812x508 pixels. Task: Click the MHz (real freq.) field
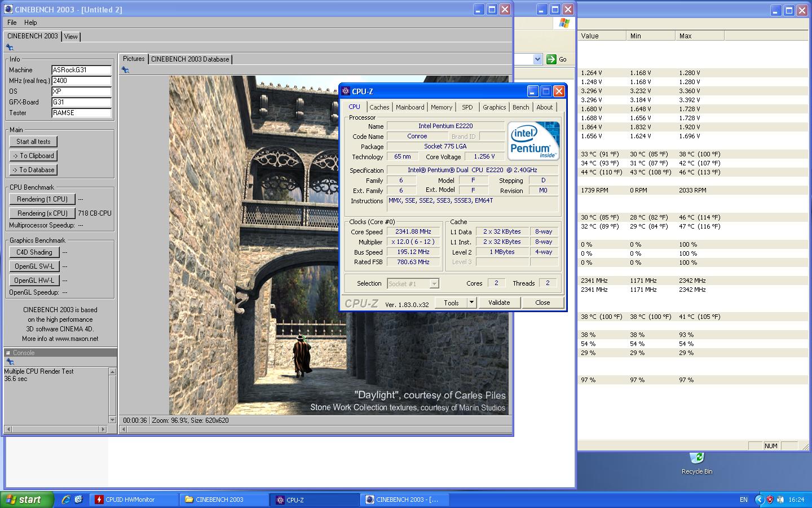pyautogui.click(x=82, y=81)
